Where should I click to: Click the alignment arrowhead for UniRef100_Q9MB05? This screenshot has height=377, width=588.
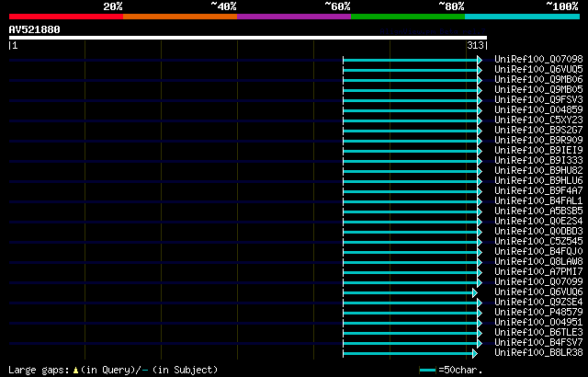click(480, 90)
